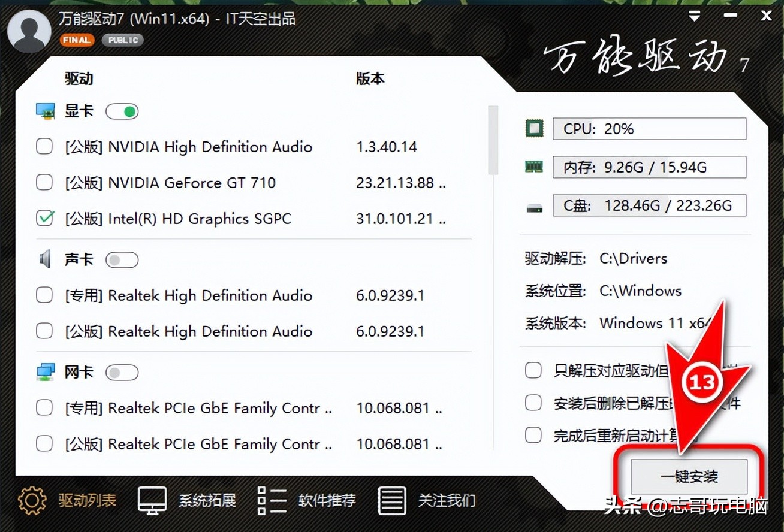Viewport: 784px width, 532px height.
Task: Click the CPU chip icon
Action: (x=534, y=129)
